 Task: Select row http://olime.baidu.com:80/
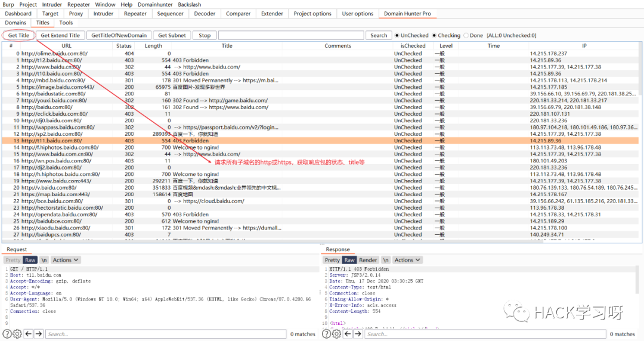(x=320, y=54)
